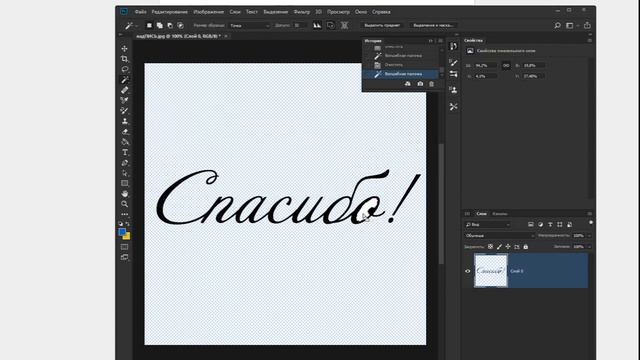Image resolution: width=640 pixels, height=360 pixels.
Task: Select the Paint Bucket tool
Action: (x=124, y=142)
